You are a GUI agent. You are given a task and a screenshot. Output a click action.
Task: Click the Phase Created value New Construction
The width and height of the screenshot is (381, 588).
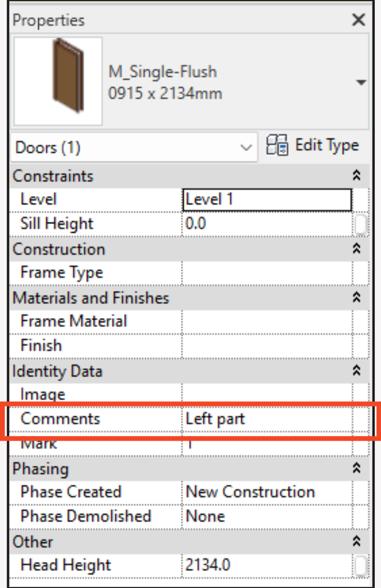click(x=267, y=492)
